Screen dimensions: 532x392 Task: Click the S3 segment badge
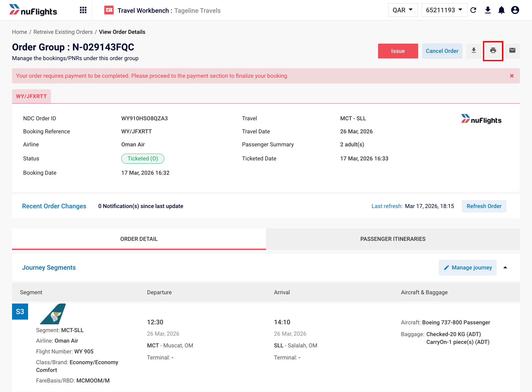coord(20,312)
